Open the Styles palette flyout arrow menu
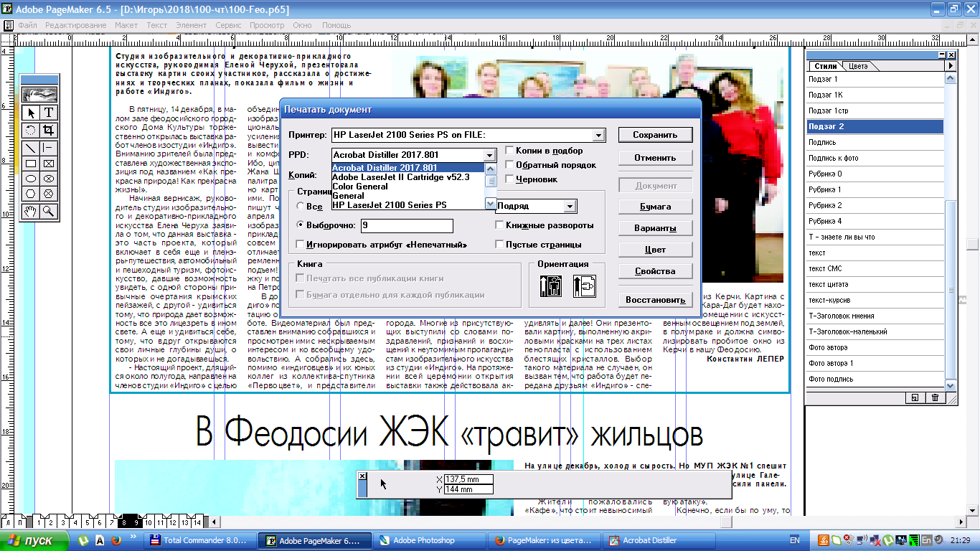980x551 pixels. pyautogui.click(x=951, y=66)
